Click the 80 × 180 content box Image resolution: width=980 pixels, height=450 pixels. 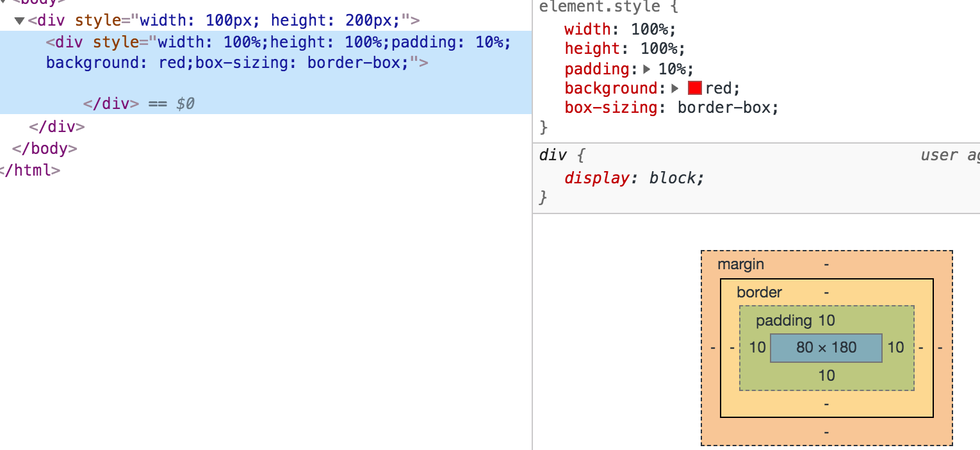tap(826, 347)
